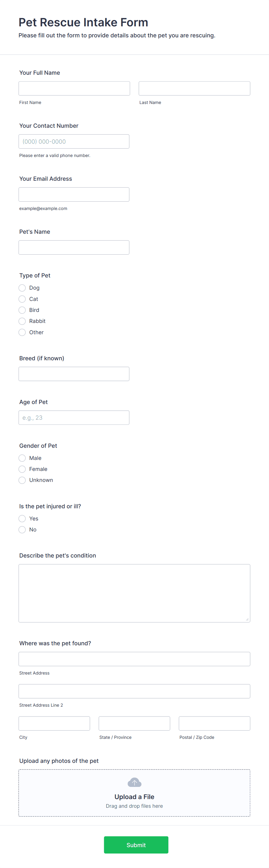This screenshot has height=868, width=269.
Task: Click the Last Name input field
Action: [x=194, y=88]
